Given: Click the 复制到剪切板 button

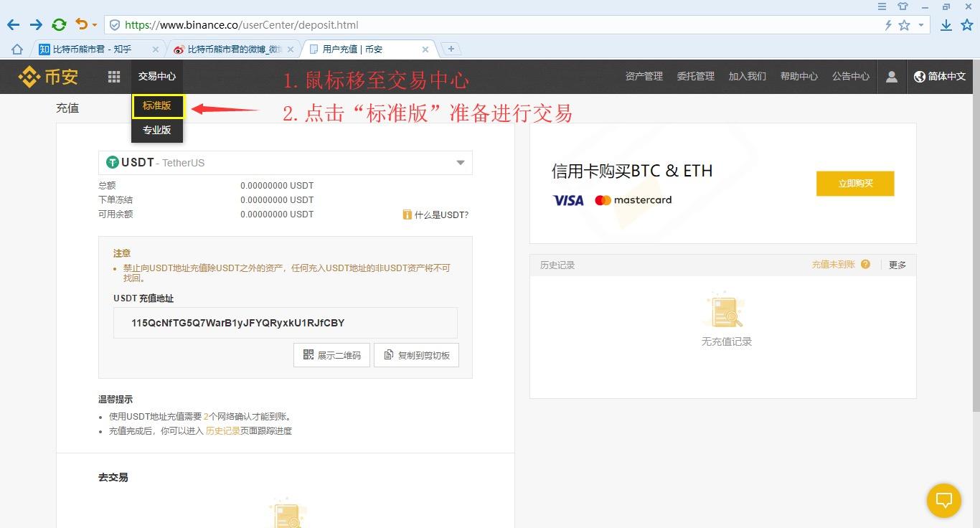Looking at the screenshot, I should 416,355.
